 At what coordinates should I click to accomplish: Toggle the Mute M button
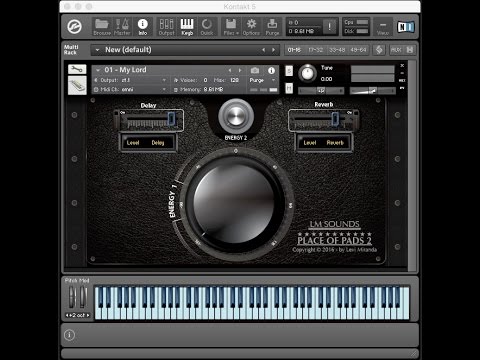point(289,88)
